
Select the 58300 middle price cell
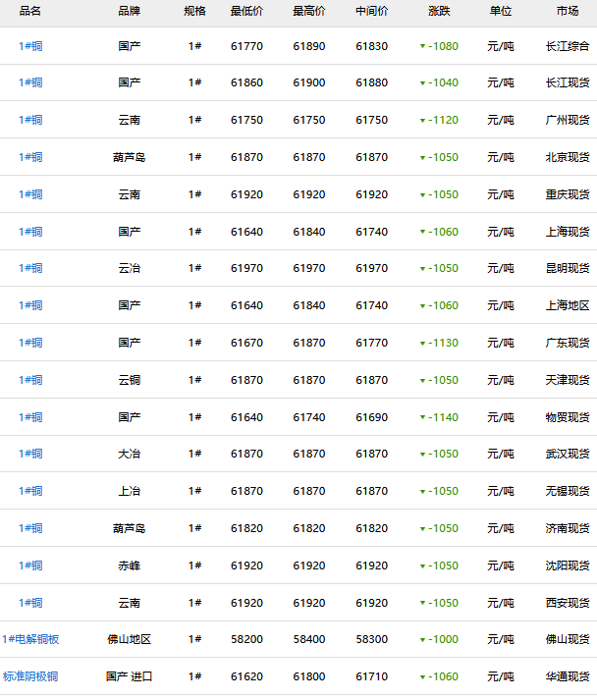click(x=371, y=639)
